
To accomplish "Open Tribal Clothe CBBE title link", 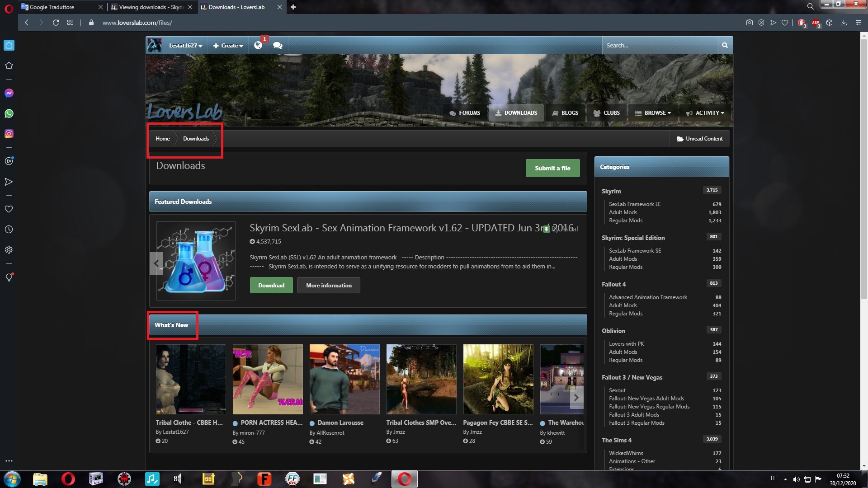I will point(189,422).
